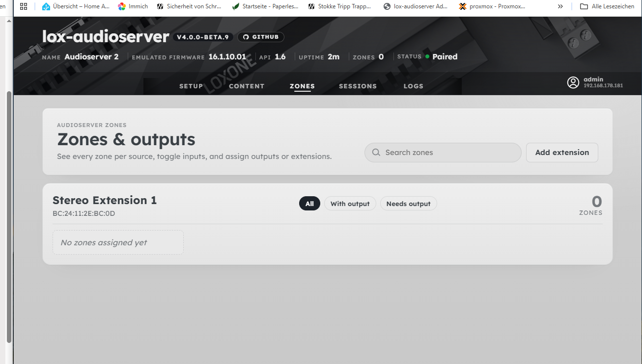The image size is (642, 364).
Task: Click the Add extension button
Action: point(562,153)
